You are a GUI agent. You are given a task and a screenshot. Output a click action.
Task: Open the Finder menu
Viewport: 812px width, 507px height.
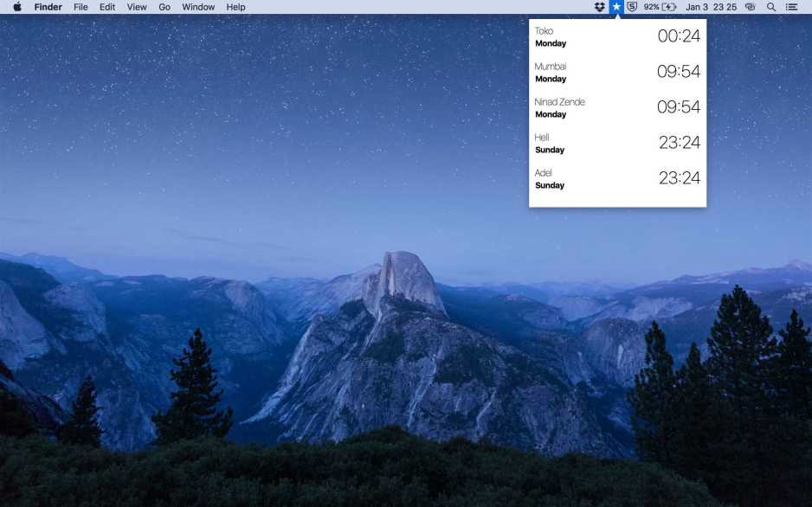point(48,7)
